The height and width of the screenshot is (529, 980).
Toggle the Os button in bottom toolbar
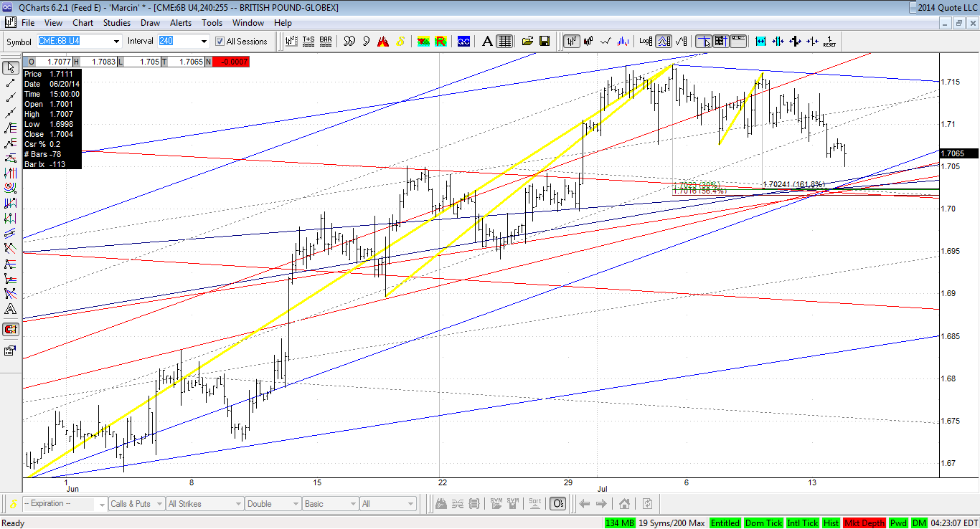558,504
